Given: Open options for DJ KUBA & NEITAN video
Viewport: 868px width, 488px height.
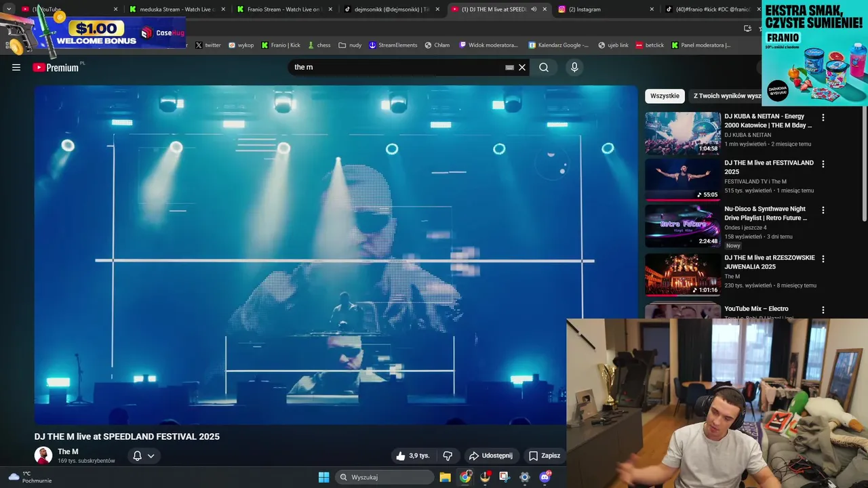Looking at the screenshot, I should (823, 117).
